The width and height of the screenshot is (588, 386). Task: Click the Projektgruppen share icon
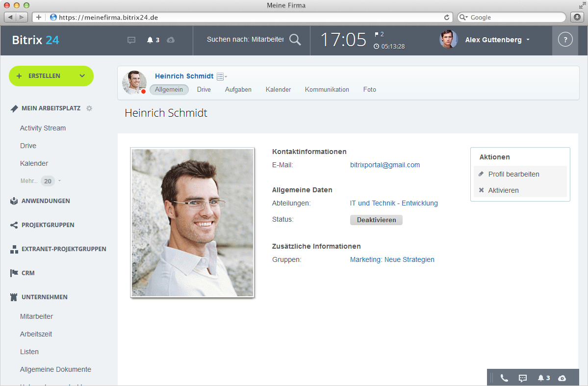pyautogui.click(x=14, y=225)
